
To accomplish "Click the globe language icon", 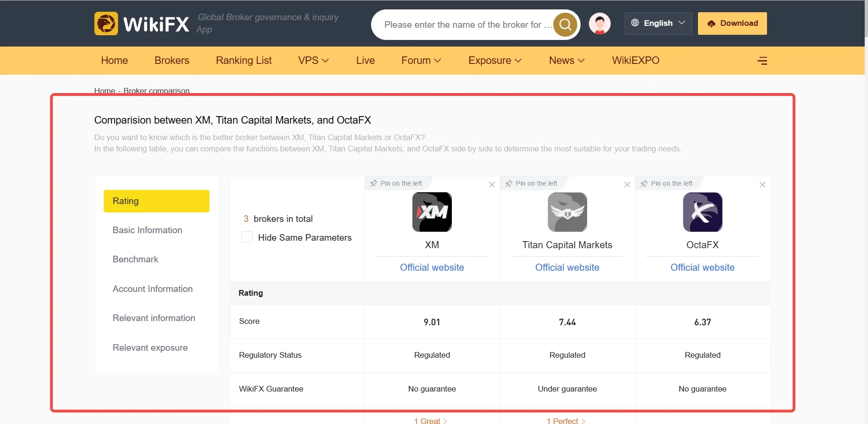I will [x=635, y=23].
